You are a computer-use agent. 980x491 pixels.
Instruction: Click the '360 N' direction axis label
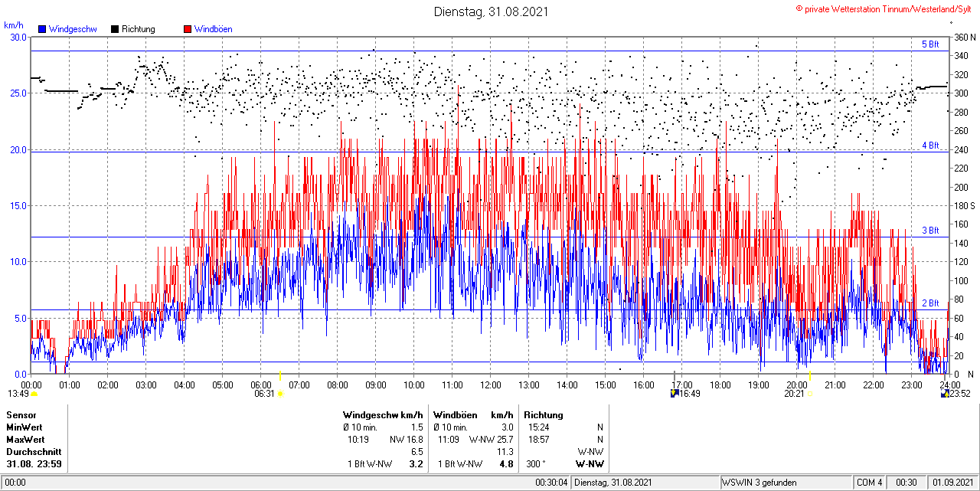[x=963, y=37]
